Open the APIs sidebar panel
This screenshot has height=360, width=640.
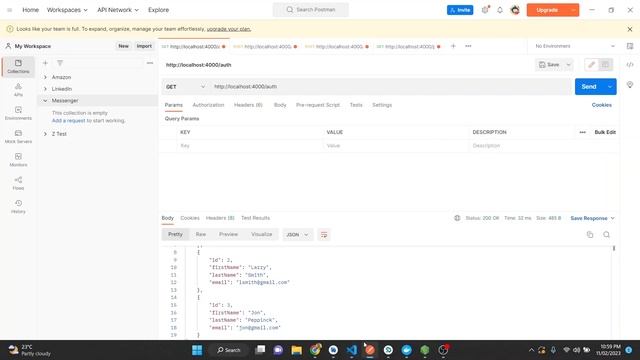pos(18,89)
